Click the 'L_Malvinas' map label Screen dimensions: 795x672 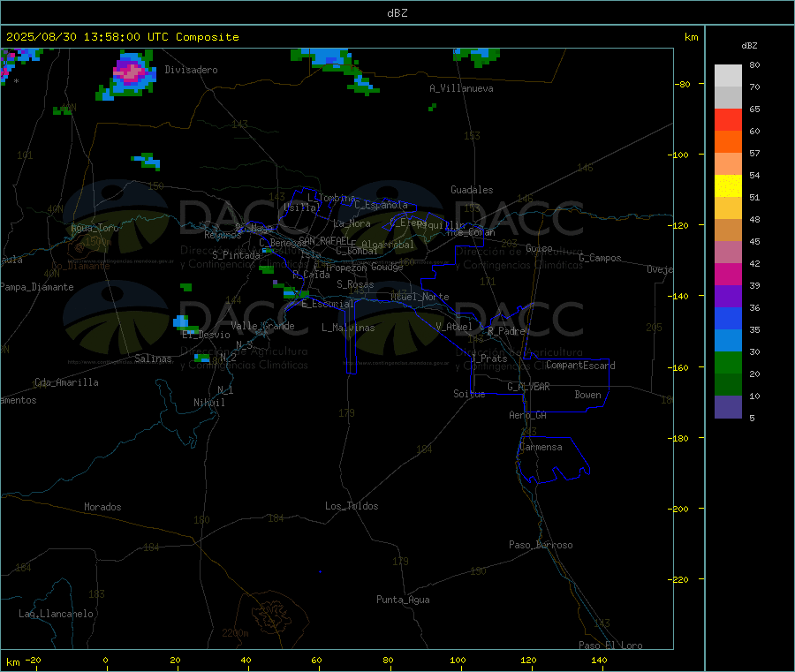[x=348, y=328]
